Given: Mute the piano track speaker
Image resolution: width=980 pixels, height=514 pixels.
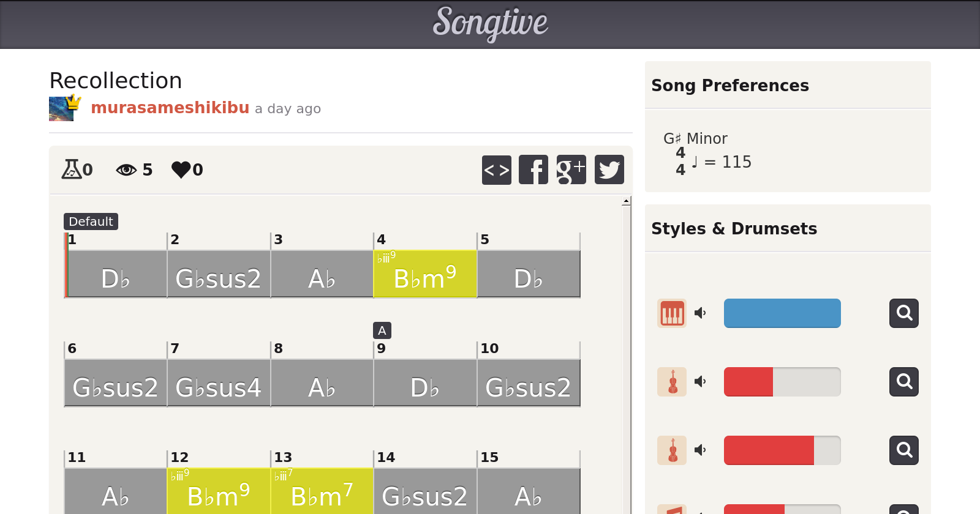Looking at the screenshot, I should (700, 313).
